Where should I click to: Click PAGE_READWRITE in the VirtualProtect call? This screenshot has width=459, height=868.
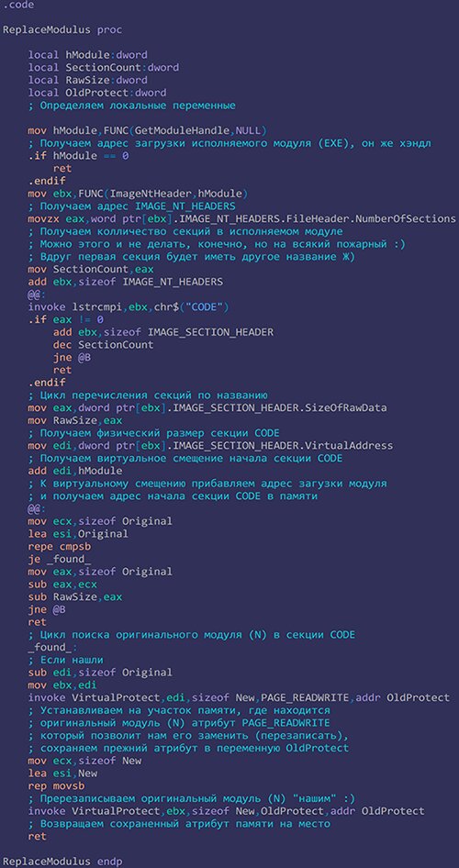301,697
